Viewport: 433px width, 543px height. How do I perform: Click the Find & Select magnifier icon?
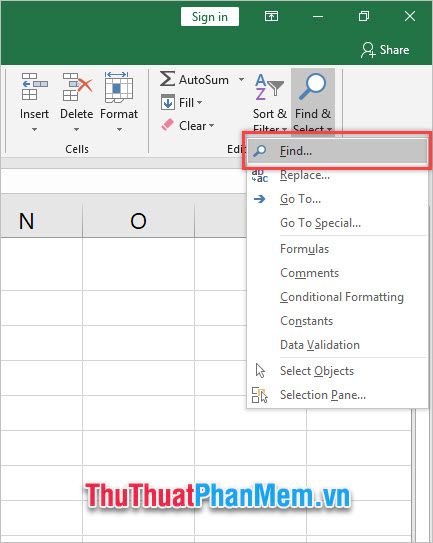coord(313,87)
